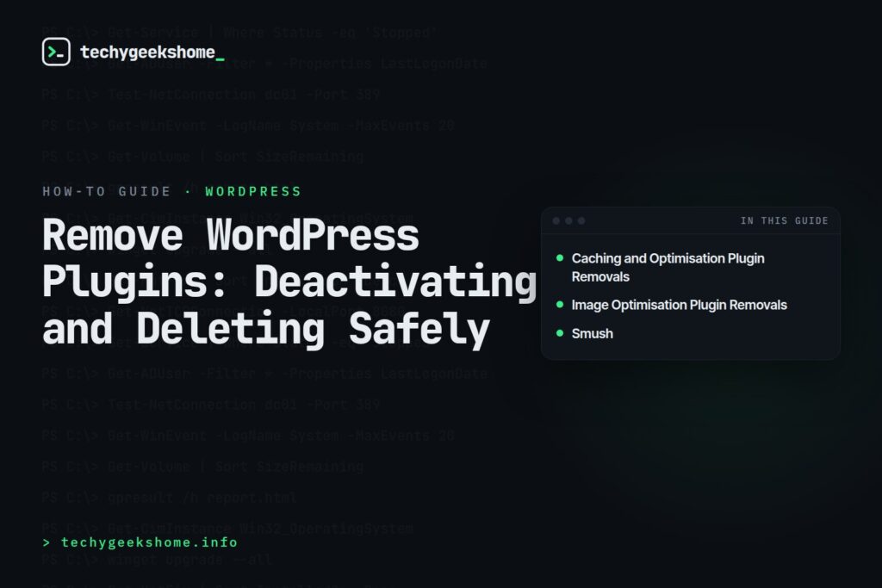Click the green WORDPRESS category label
The width and height of the screenshot is (882, 588).
coord(253,192)
